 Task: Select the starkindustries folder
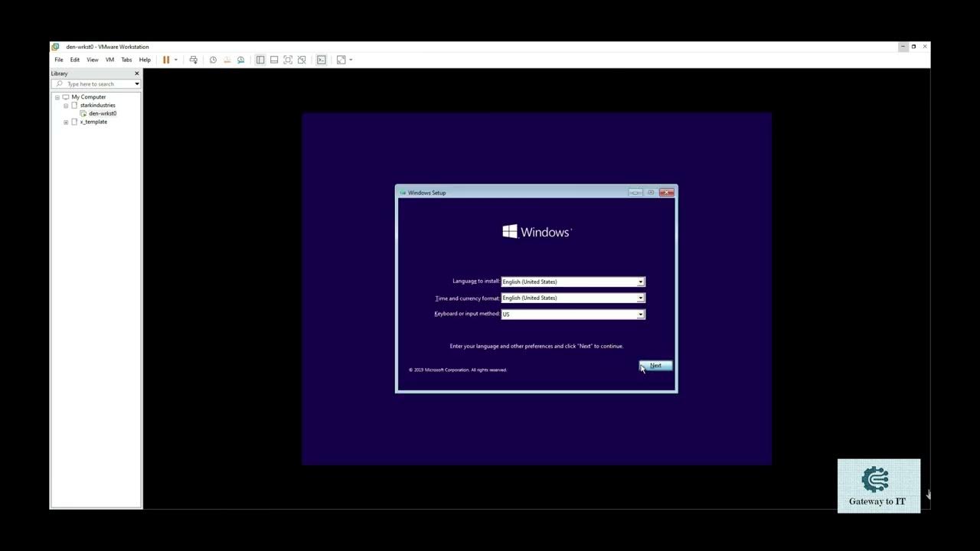[98, 106]
